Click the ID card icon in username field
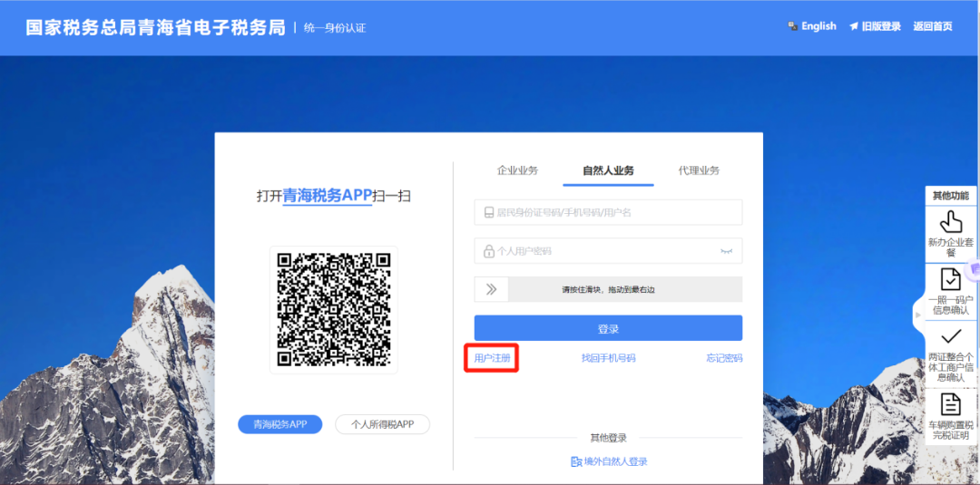 pyautogui.click(x=489, y=213)
